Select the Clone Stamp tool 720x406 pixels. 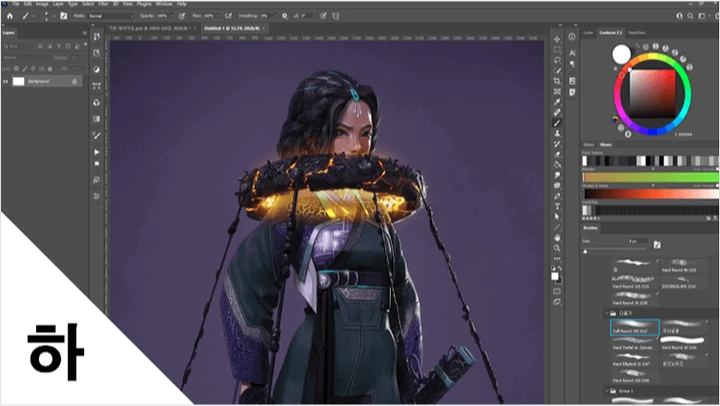pyautogui.click(x=557, y=133)
